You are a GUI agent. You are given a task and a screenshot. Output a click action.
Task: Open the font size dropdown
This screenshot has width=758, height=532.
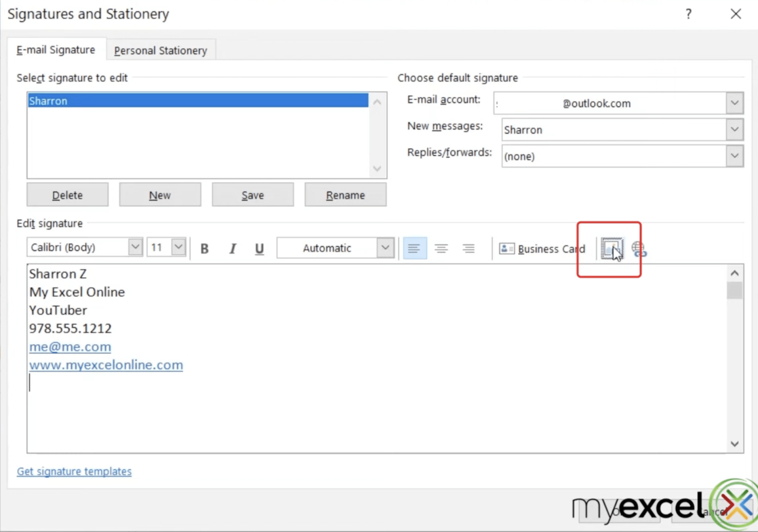[x=178, y=247]
